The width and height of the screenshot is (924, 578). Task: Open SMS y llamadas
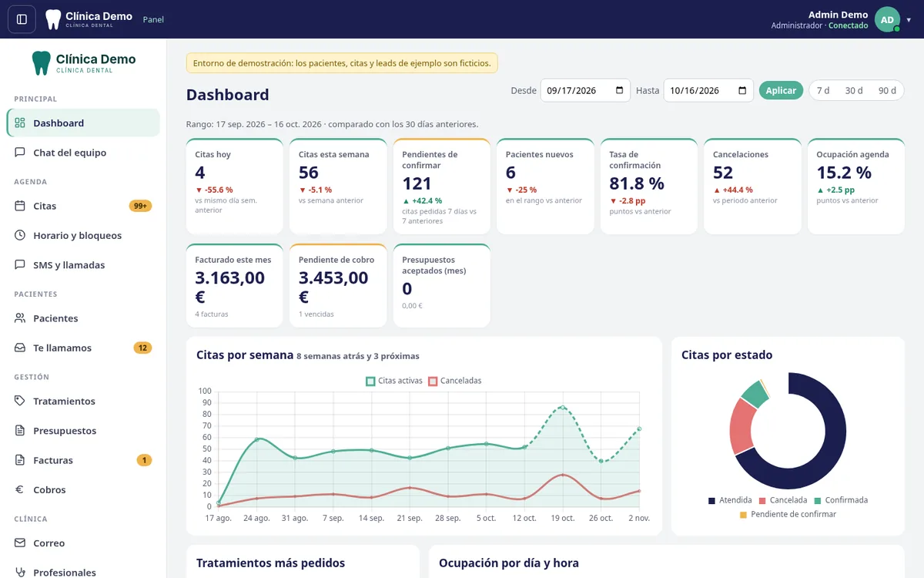click(x=83, y=264)
